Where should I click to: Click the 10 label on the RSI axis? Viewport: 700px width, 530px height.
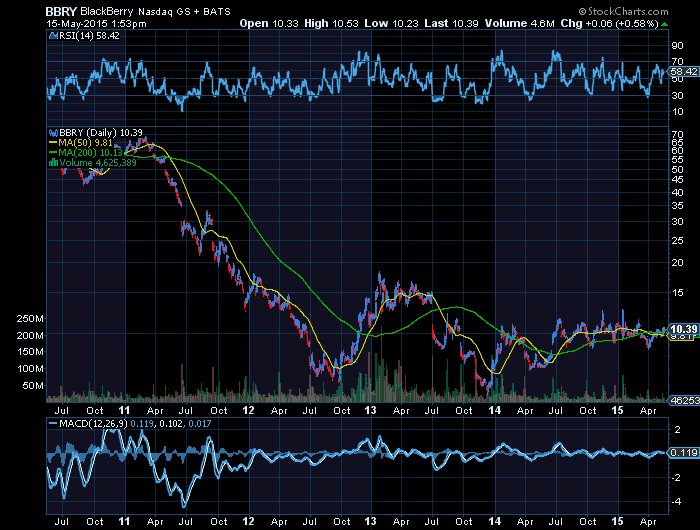coord(677,112)
